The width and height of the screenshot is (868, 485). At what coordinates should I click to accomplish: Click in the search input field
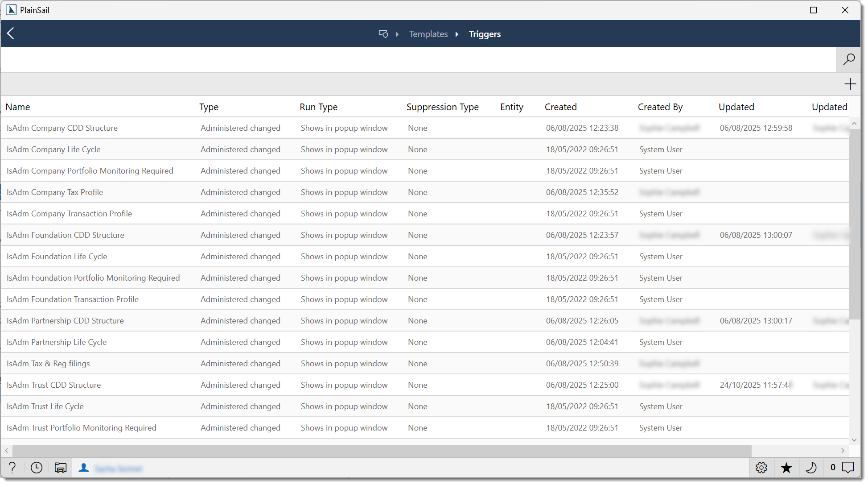(418, 59)
